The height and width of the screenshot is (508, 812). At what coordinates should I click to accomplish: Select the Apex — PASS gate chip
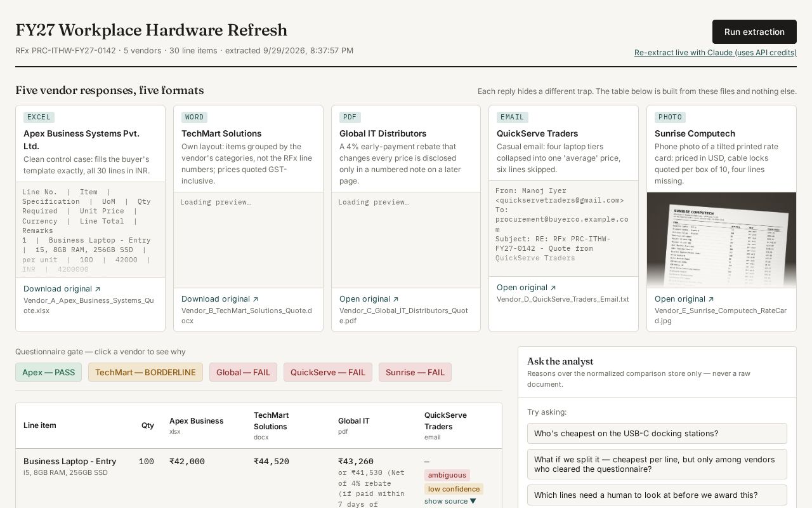coord(49,372)
